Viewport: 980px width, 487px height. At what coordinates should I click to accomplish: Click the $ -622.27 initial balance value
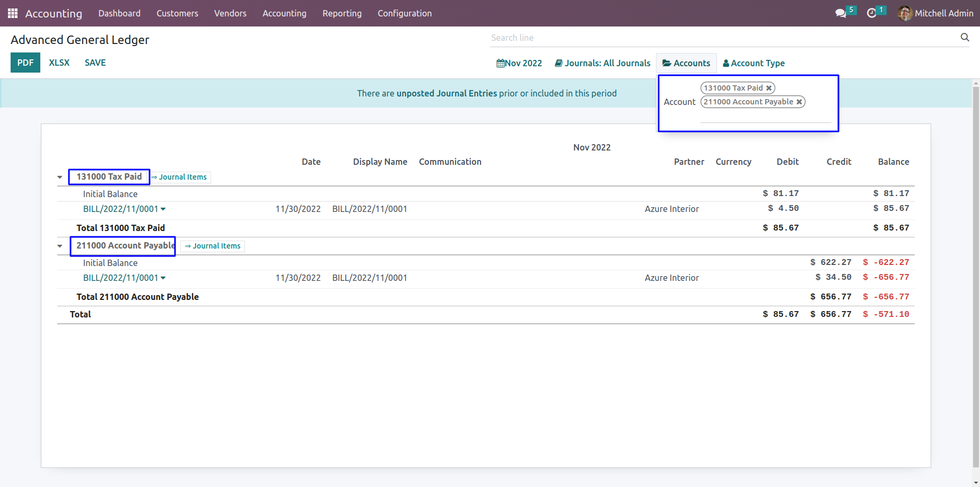point(886,262)
